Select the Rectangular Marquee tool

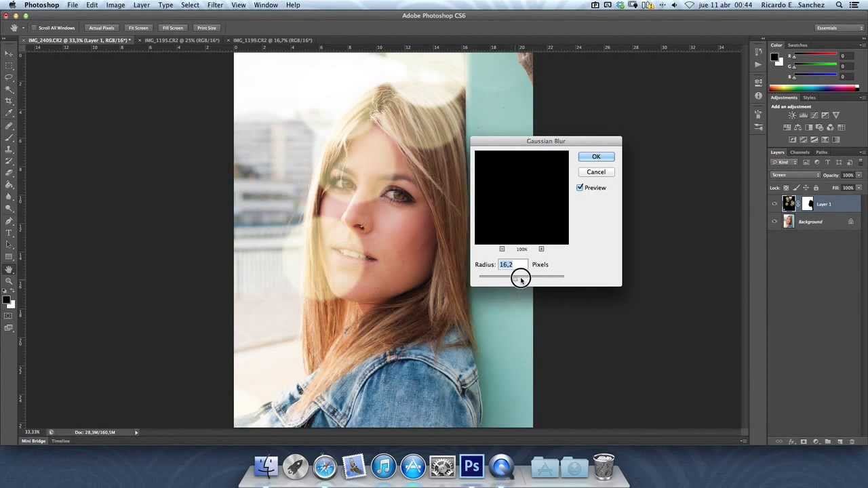9,66
